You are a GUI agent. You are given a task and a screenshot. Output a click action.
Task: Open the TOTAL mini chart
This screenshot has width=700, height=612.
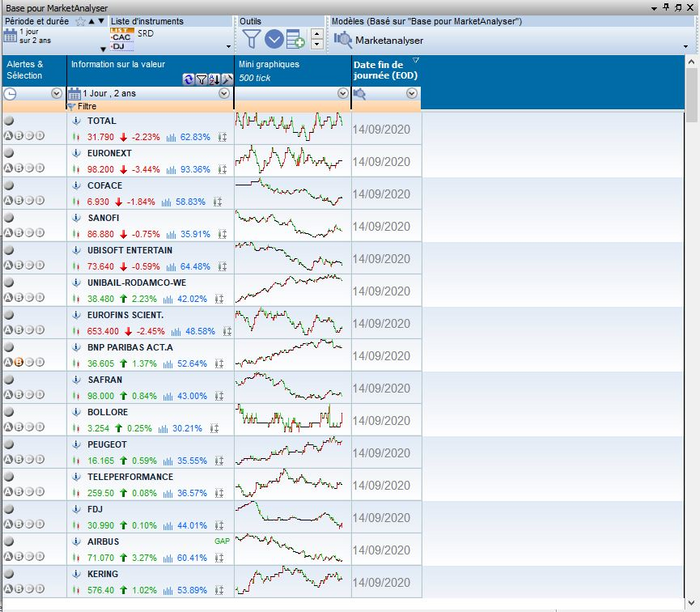click(x=292, y=128)
